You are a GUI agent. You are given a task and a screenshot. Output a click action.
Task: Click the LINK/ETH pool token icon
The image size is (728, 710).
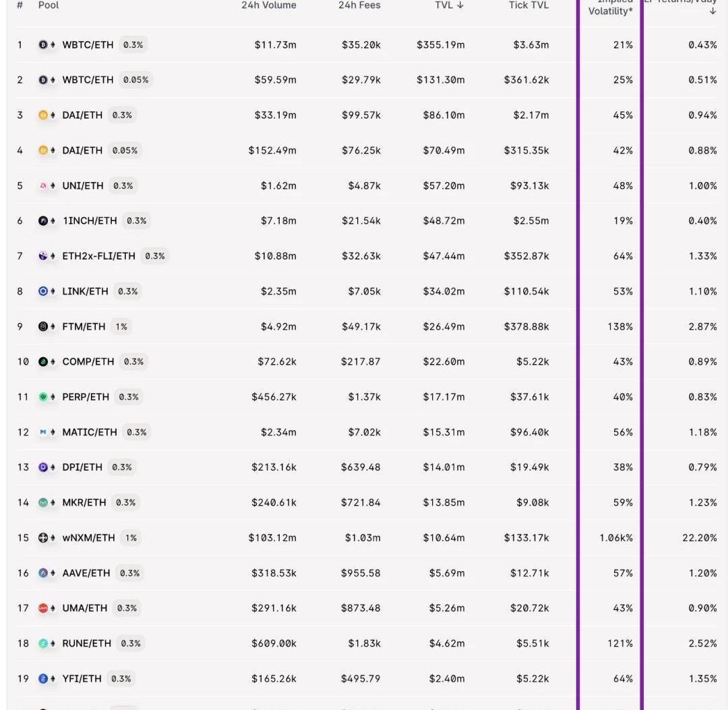[44, 291]
